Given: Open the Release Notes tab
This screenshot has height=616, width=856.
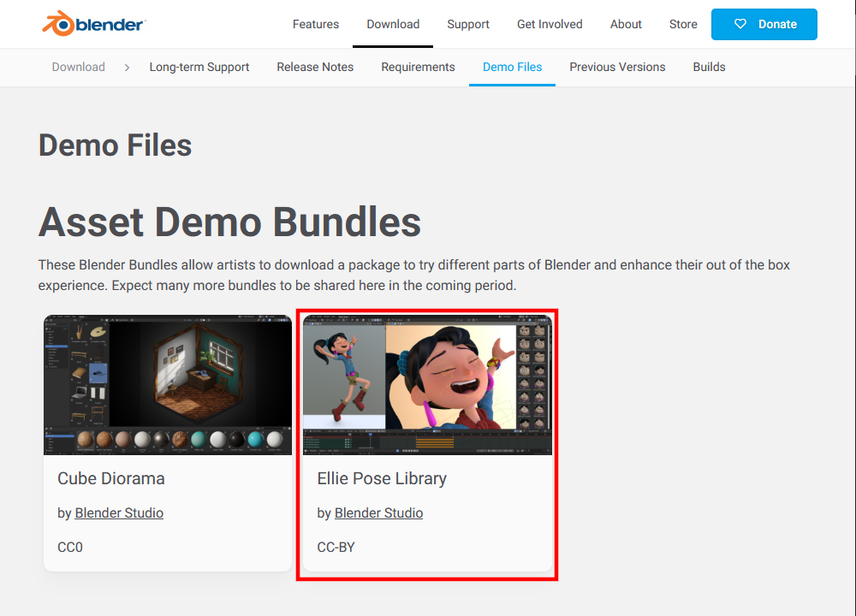Looking at the screenshot, I should (x=315, y=67).
